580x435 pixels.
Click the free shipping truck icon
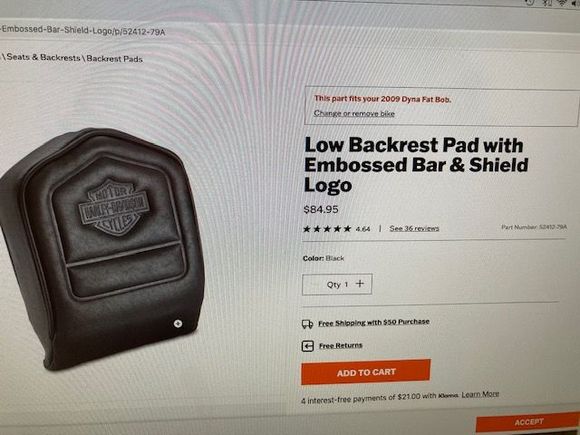click(x=307, y=324)
